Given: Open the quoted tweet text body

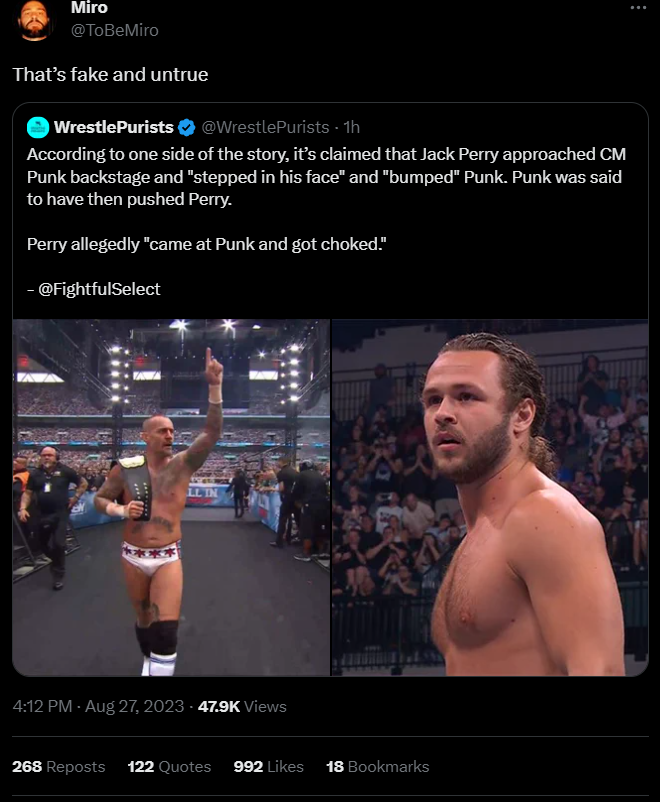Looking at the screenshot, I should 326,221.
